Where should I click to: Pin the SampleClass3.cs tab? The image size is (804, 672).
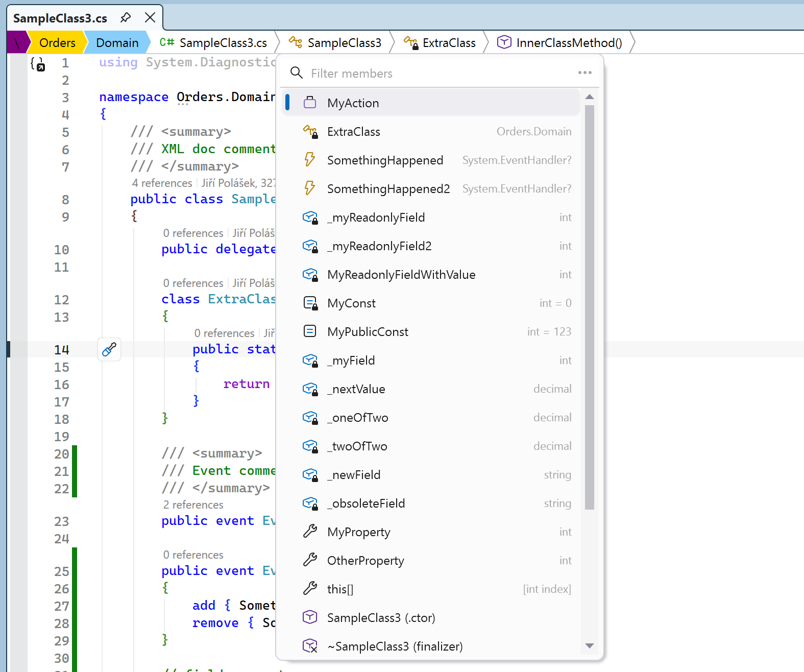coord(126,18)
